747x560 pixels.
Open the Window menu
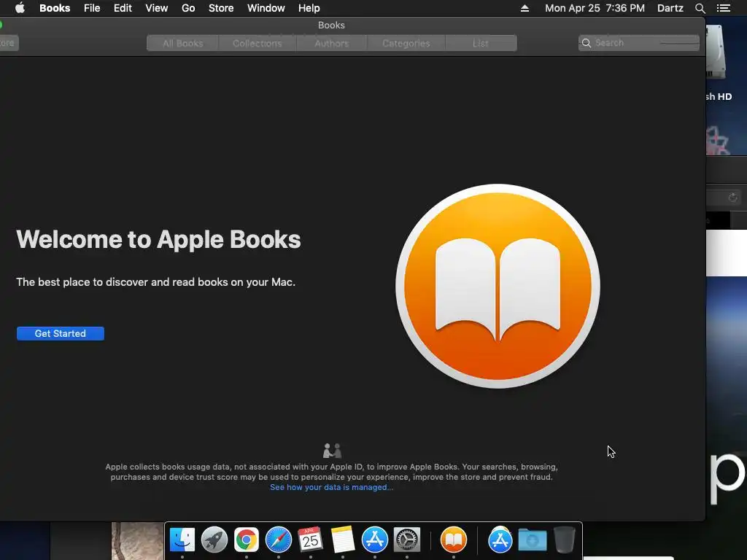266,8
